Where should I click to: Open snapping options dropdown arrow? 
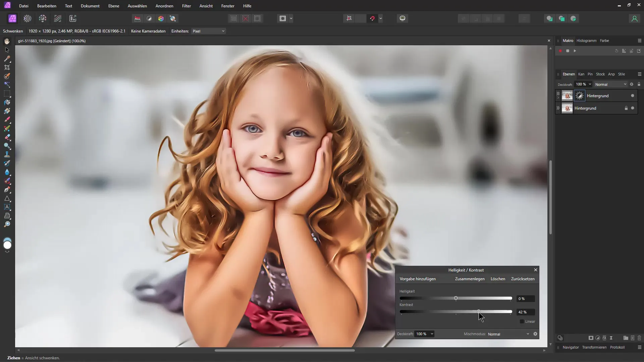coord(381,19)
